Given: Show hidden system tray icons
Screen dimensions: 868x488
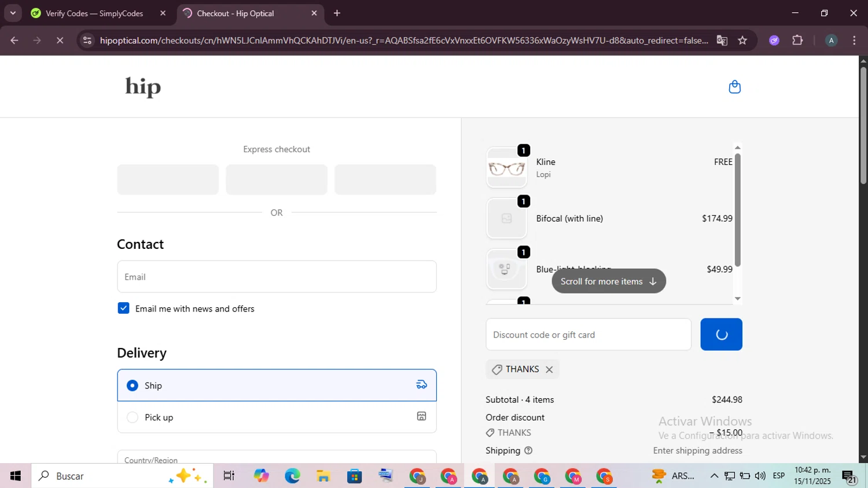Looking at the screenshot, I should click(x=714, y=476).
